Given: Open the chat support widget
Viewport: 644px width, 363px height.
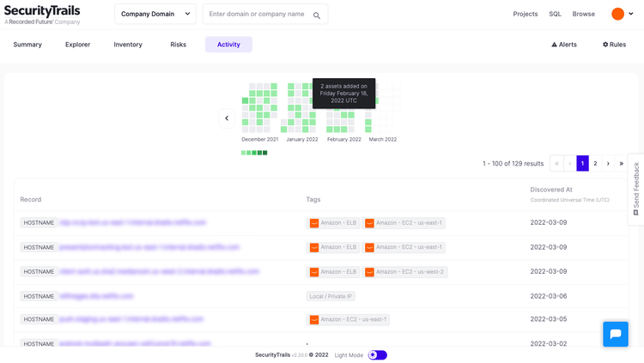Looking at the screenshot, I should [615, 334].
